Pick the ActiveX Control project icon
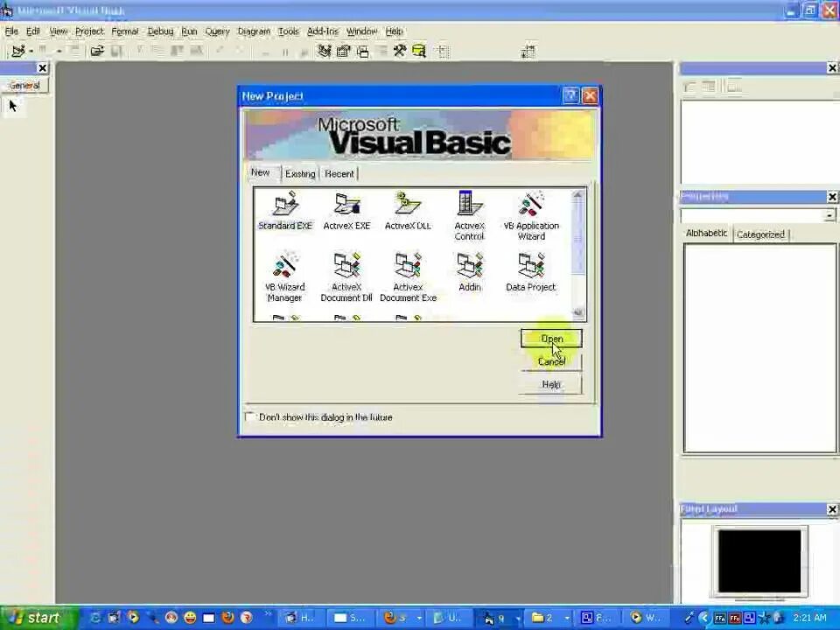Viewport: 840px width, 630px height. (x=469, y=215)
